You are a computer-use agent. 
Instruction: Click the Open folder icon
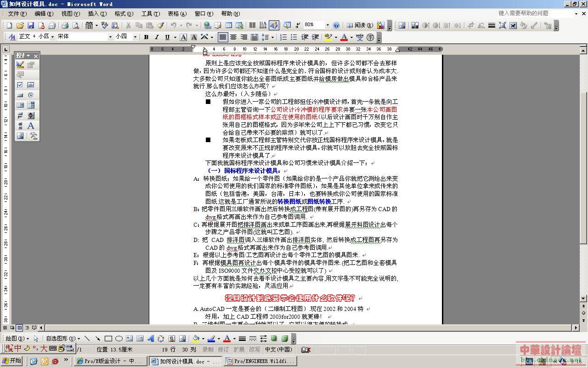click(20, 25)
